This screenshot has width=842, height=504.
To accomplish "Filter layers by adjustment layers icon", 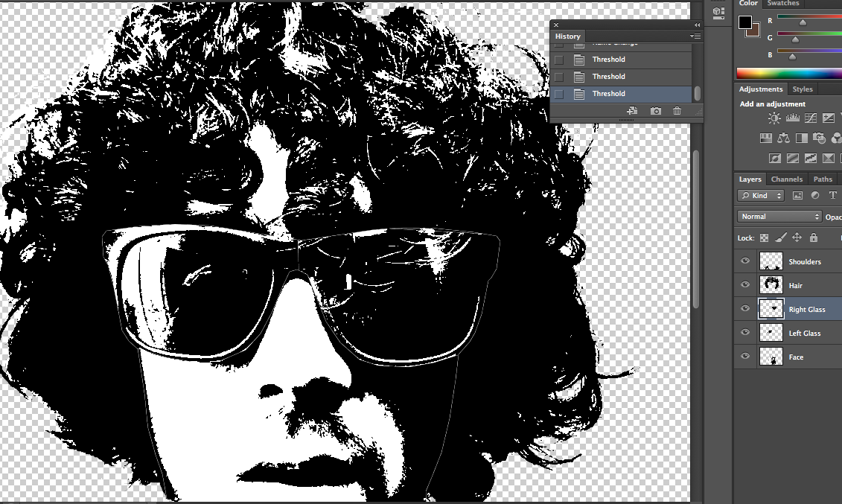I will (815, 195).
